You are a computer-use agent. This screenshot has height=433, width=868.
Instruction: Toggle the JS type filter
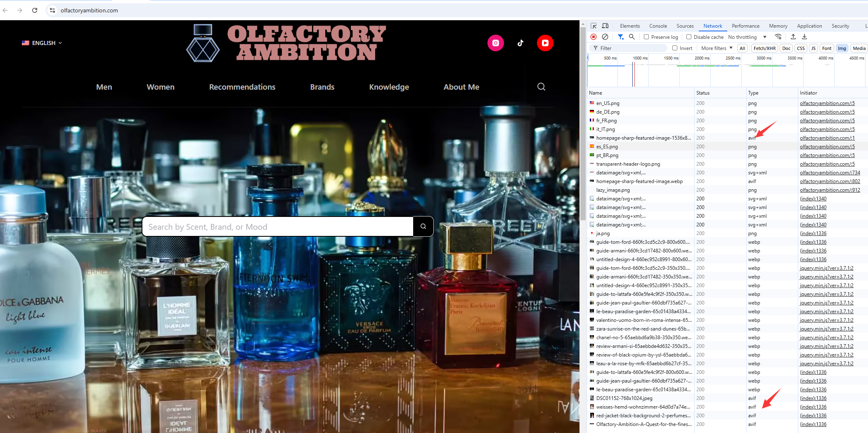(814, 48)
